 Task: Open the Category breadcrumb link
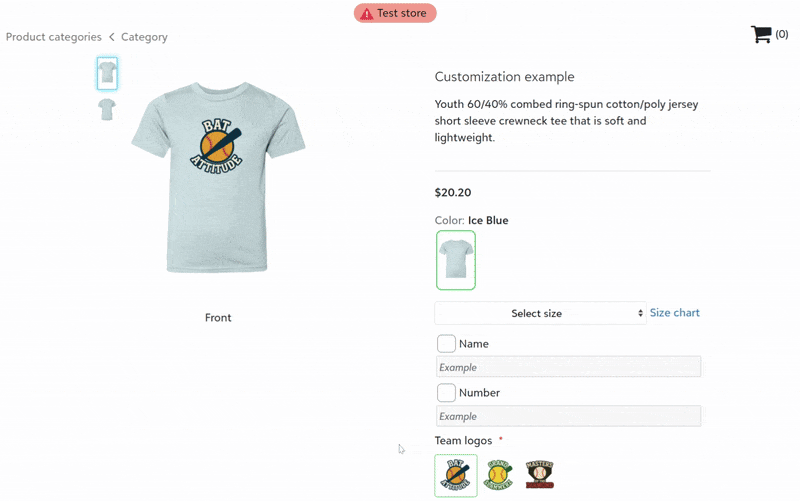click(144, 37)
